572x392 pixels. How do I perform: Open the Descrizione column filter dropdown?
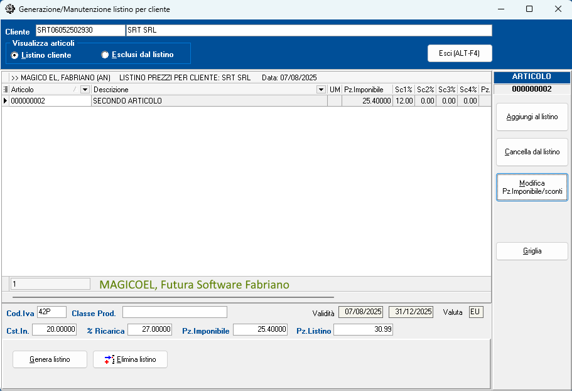[x=321, y=90]
